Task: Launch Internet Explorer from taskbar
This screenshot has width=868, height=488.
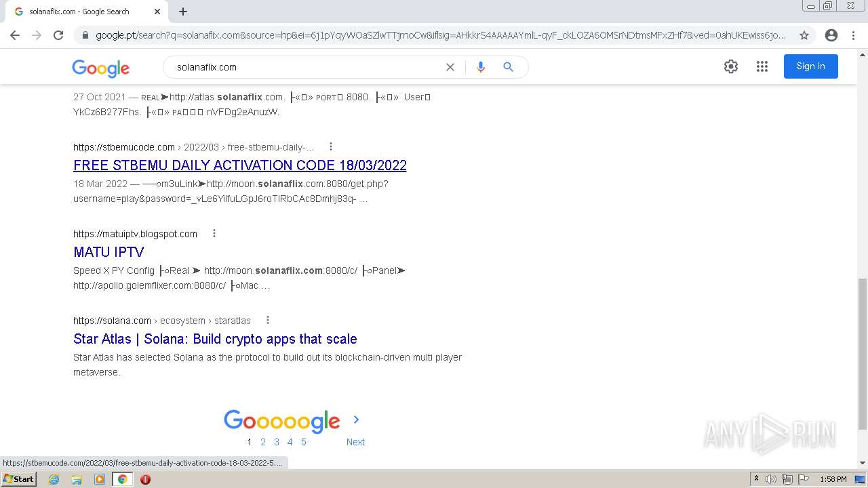Action: (54, 479)
